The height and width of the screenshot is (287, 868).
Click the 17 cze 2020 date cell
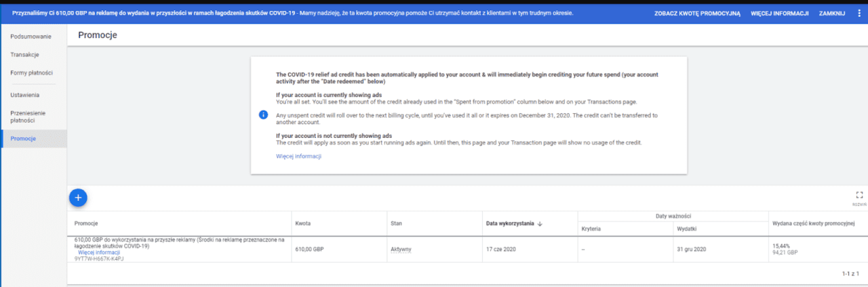coord(501,249)
